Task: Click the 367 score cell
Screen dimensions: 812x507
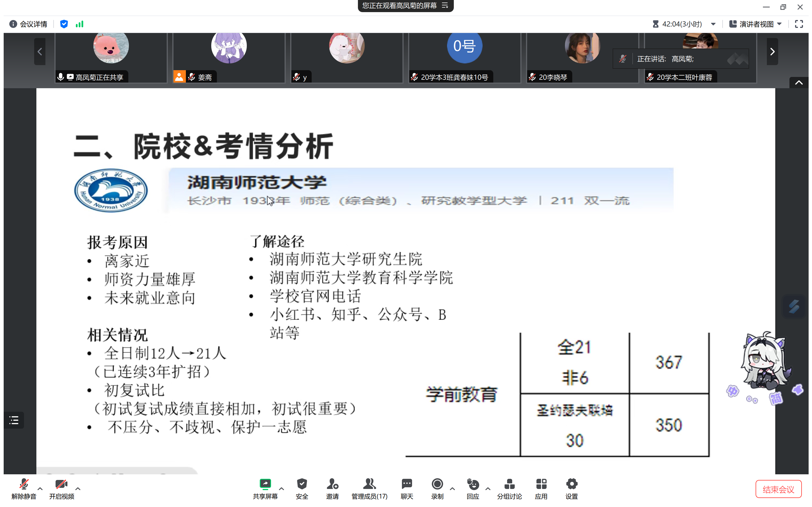Action: (669, 362)
